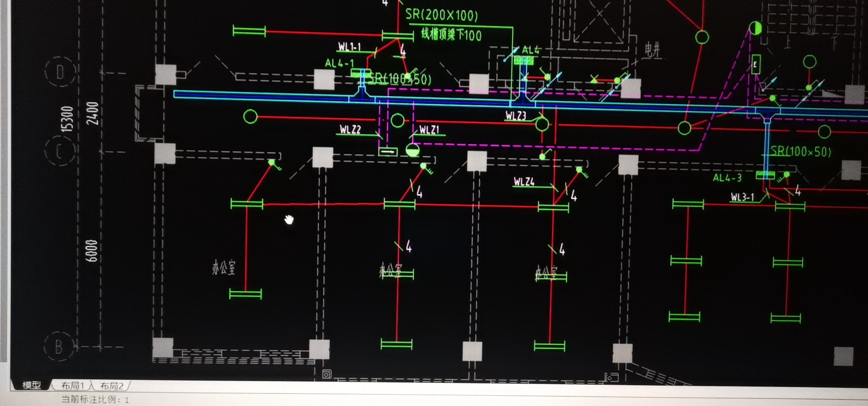Open the 布局2 layout tab
The height and width of the screenshot is (406, 868).
[112, 386]
